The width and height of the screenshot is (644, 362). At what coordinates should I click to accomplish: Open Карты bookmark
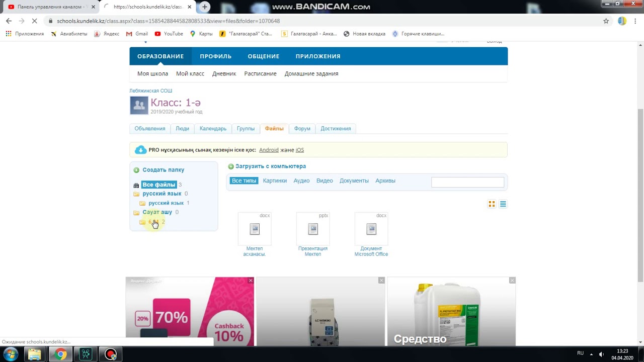click(x=201, y=34)
